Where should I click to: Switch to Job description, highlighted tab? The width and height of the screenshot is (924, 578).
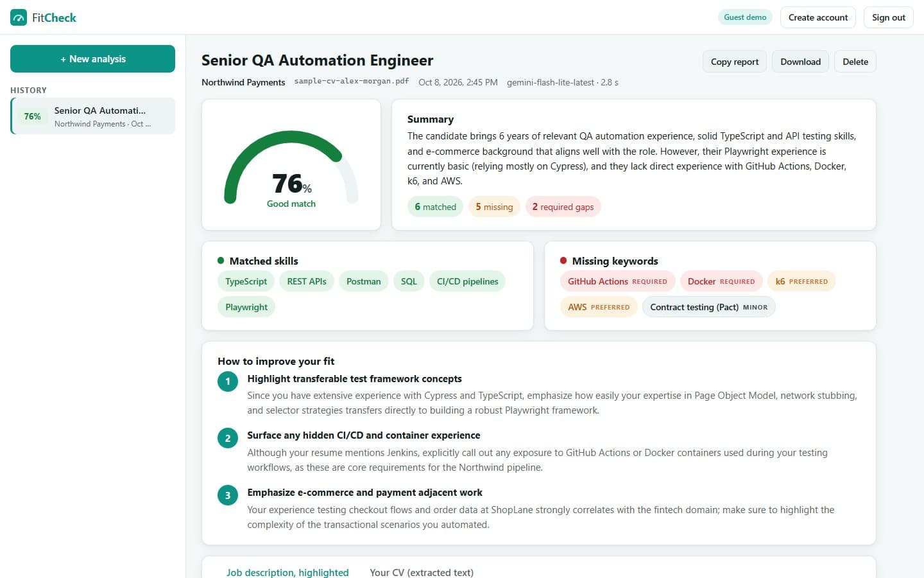click(x=287, y=572)
